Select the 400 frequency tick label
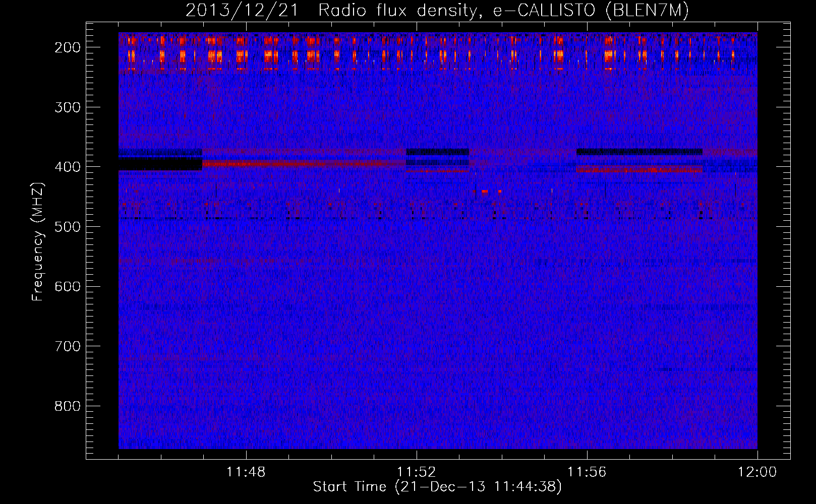 68,167
